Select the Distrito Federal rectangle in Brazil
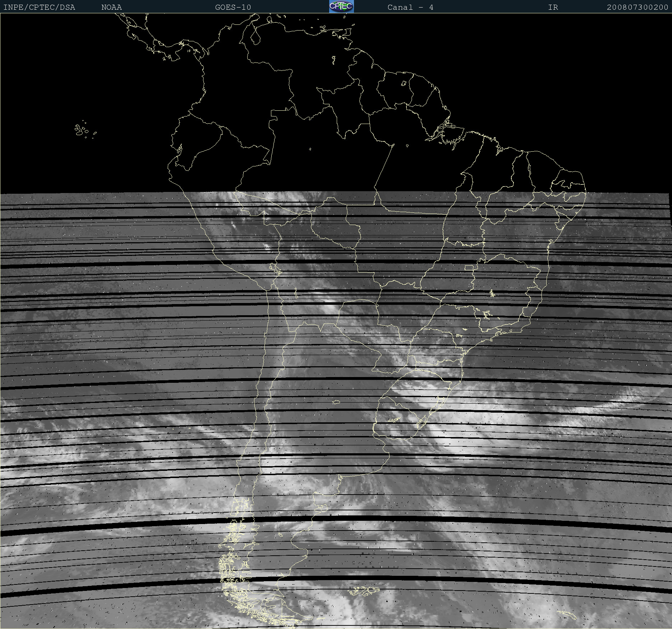This screenshot has height=629, width=672. tap(469, 268)
